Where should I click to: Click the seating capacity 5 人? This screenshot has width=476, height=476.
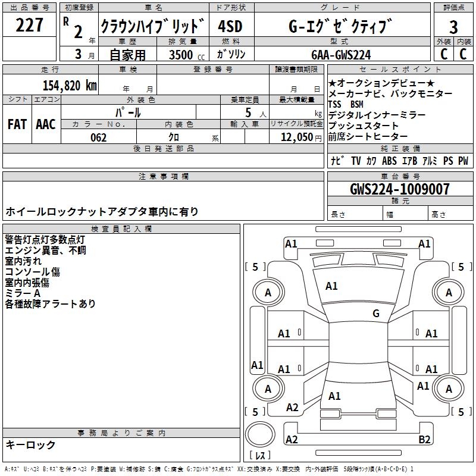click(x=256, y=113)
